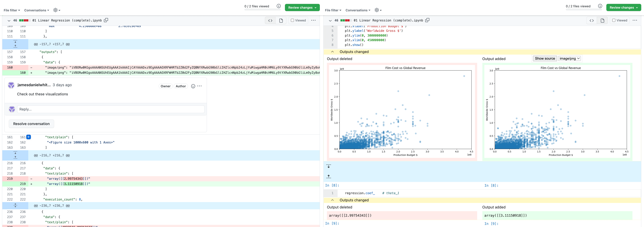644x227 pixels.
Task: Click the '3 days ago' comment timestamp
Action: click(62, 85)
